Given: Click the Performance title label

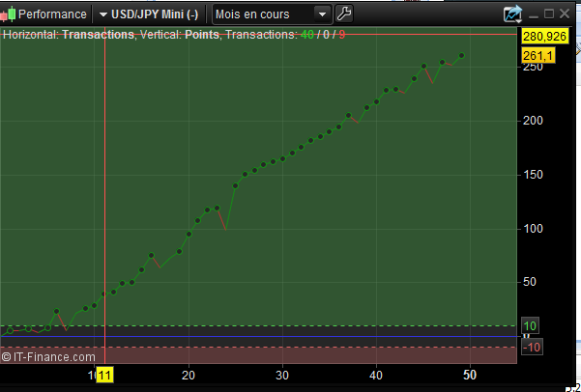Looking at the screenshot, I should [52, 14].
